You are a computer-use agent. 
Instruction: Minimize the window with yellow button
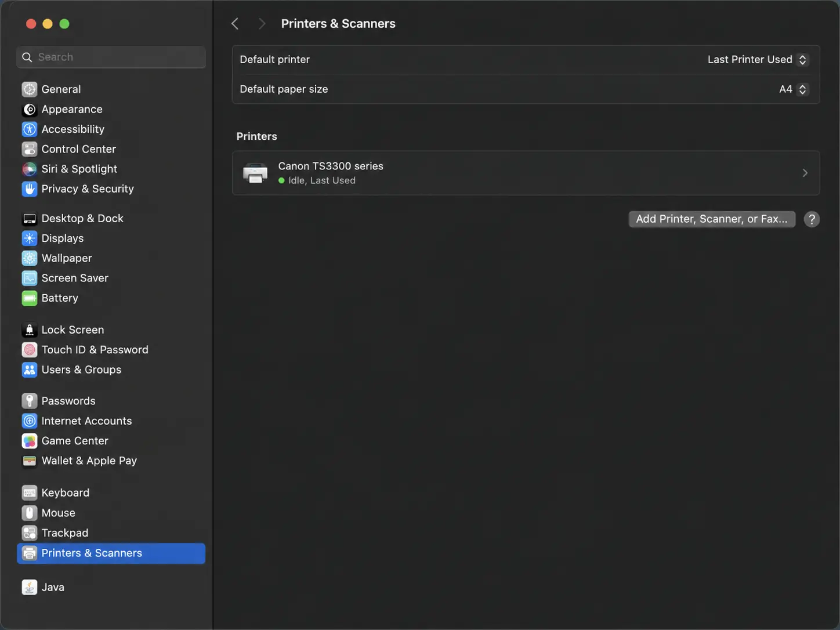click(x=48, y=24)
